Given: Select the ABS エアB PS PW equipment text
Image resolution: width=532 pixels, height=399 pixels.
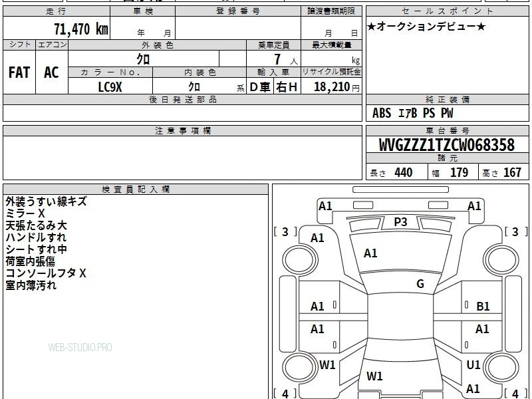Looking at the screenshot, I should click(x=412, y=113).
